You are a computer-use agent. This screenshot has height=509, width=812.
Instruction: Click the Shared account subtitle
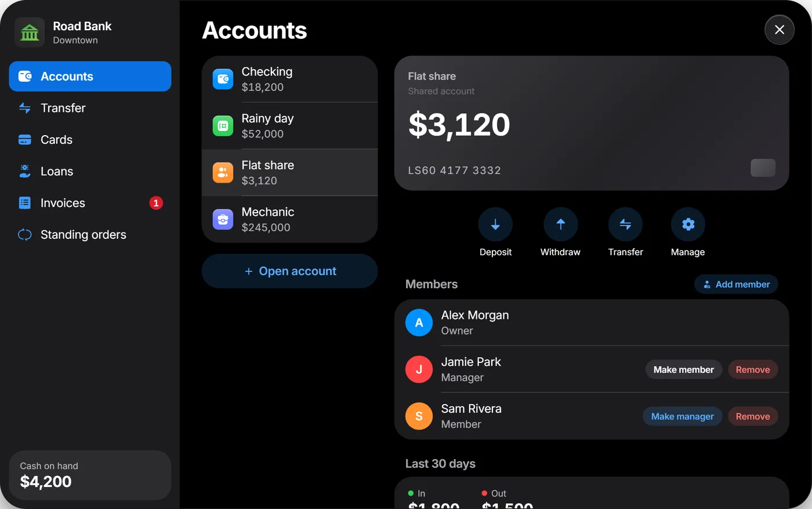(441, 91)
